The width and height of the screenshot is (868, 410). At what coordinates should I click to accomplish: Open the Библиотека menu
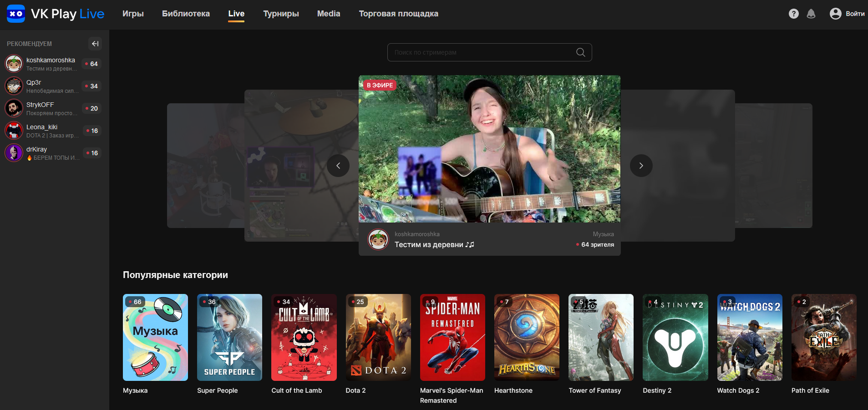click(186, 14)
